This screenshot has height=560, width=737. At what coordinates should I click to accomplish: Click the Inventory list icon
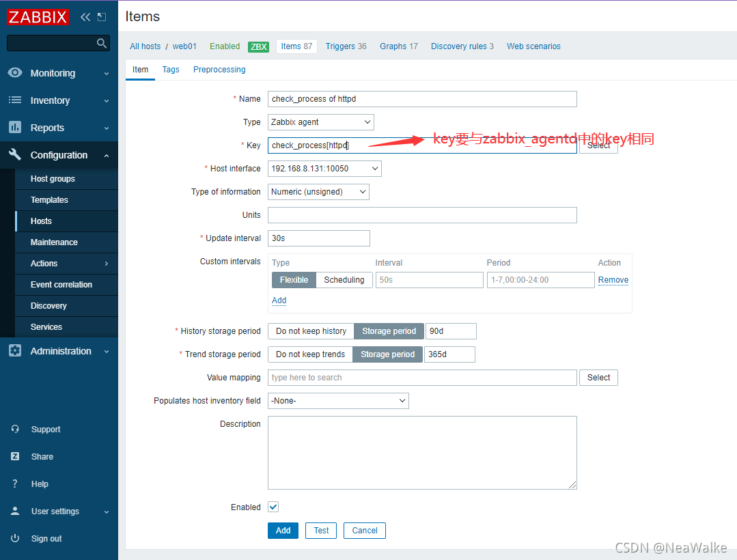click(x=15, y=100)
